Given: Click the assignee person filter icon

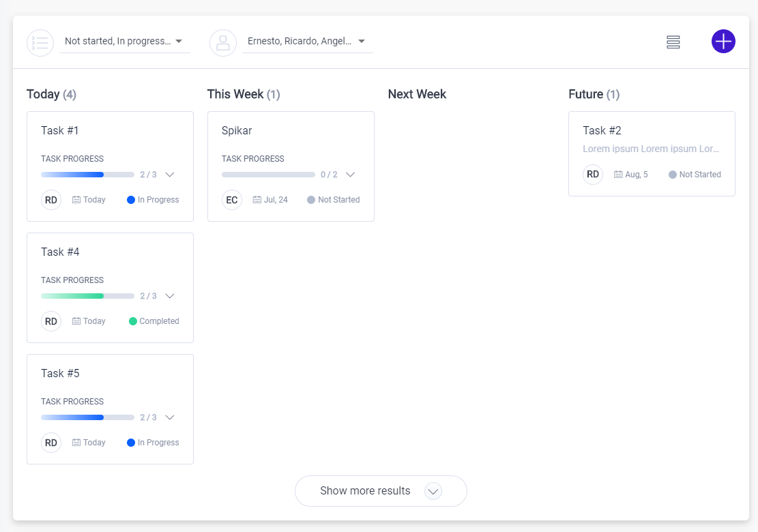Looking at the screenshot, I should [x=223, y=43].
